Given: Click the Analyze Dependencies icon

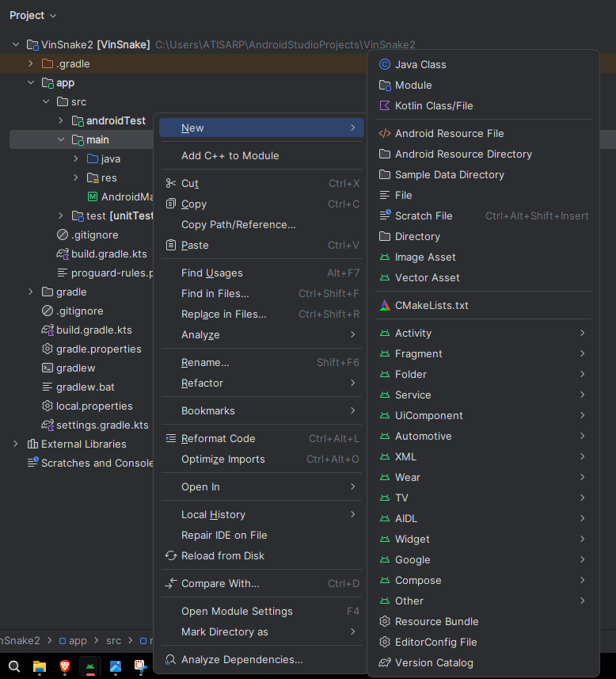Looking at the screenshot, I should point(170,659).
